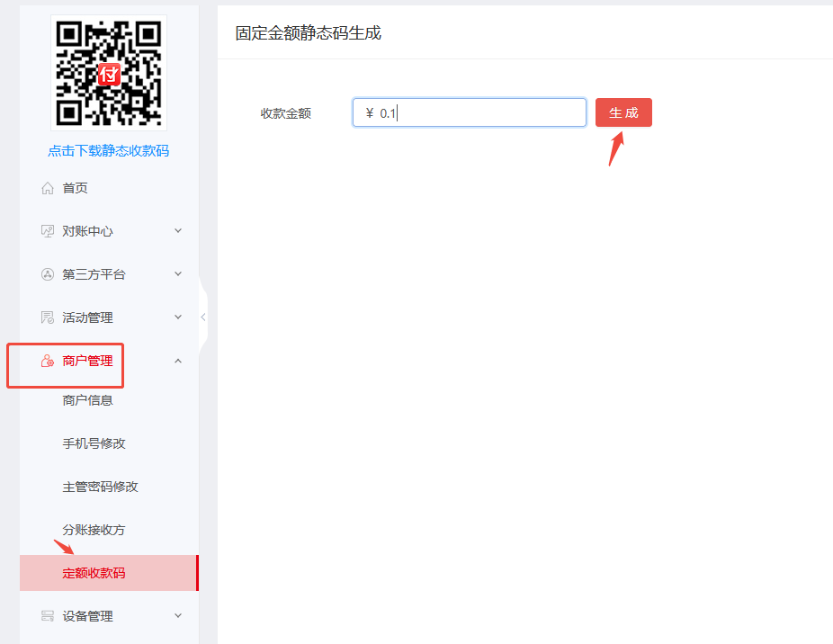The height and width of the screenshot is (644, 833).
Task: Expand the 第三方平台 chevron
Action: (178, 273)
